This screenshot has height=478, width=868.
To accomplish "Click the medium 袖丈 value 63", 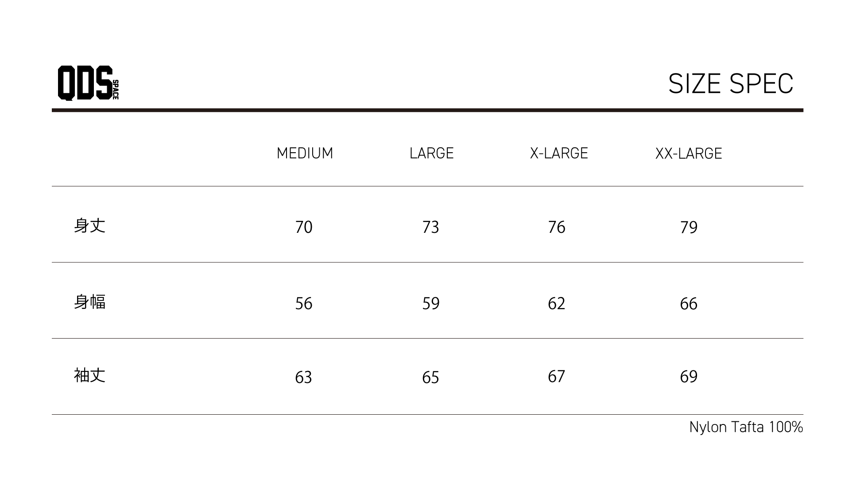I will 304,377.
